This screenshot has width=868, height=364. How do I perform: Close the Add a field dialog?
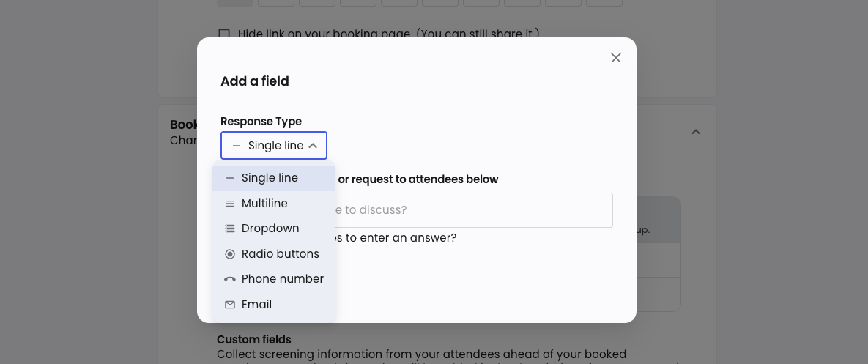[x=616, y=58]
